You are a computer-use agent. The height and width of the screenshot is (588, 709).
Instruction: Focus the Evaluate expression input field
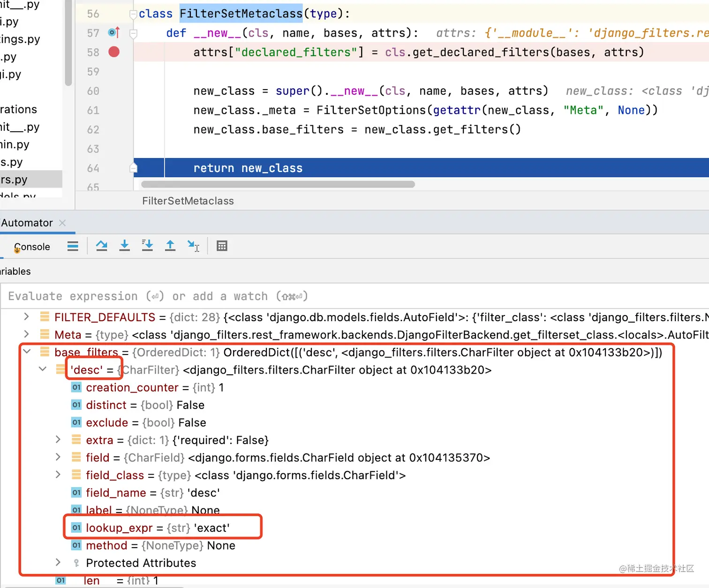coord(355,296)
